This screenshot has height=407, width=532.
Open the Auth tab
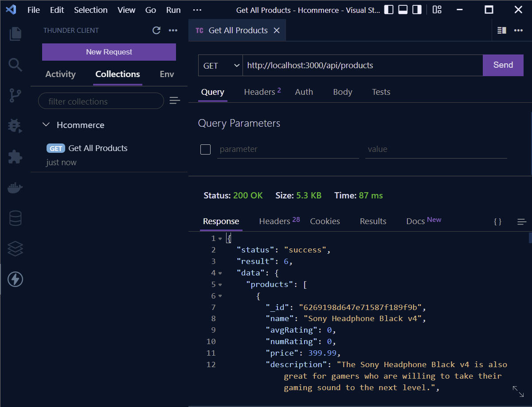[x=304, y=92]
